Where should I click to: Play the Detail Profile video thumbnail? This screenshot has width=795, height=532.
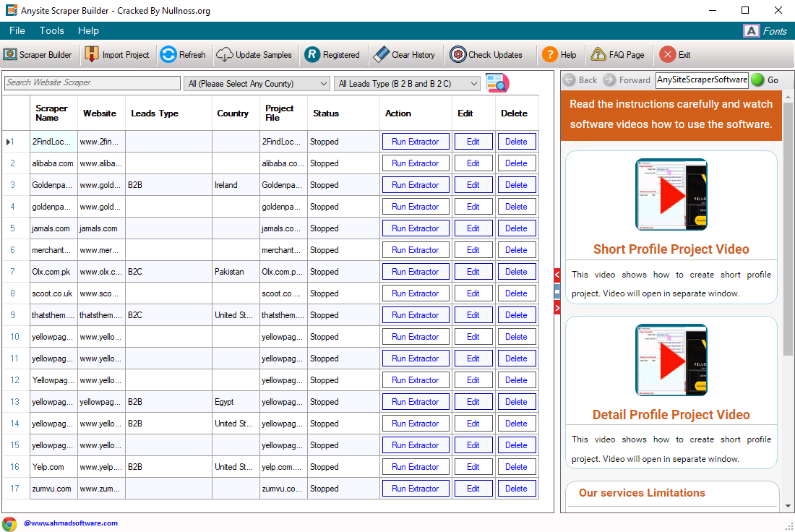671,359
